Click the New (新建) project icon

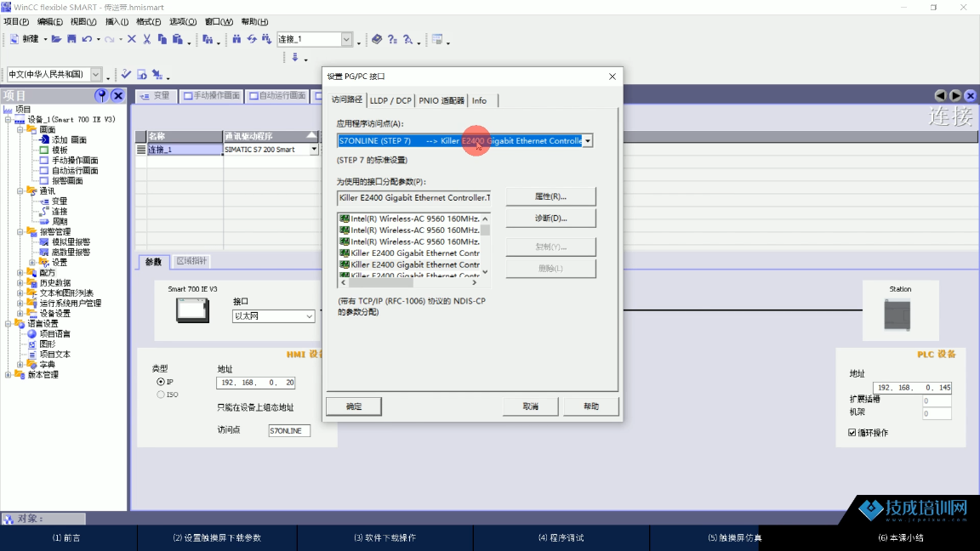[14, 39]
